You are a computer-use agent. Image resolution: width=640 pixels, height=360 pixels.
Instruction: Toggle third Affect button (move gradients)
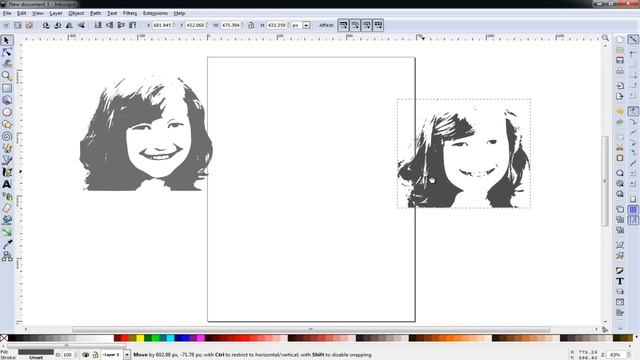(x=367, y=25)
